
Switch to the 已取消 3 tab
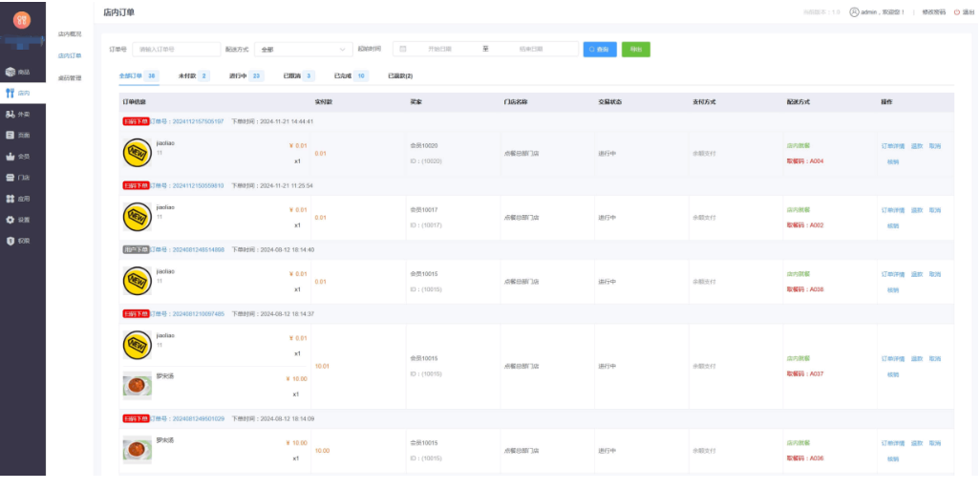coord(298,75)
